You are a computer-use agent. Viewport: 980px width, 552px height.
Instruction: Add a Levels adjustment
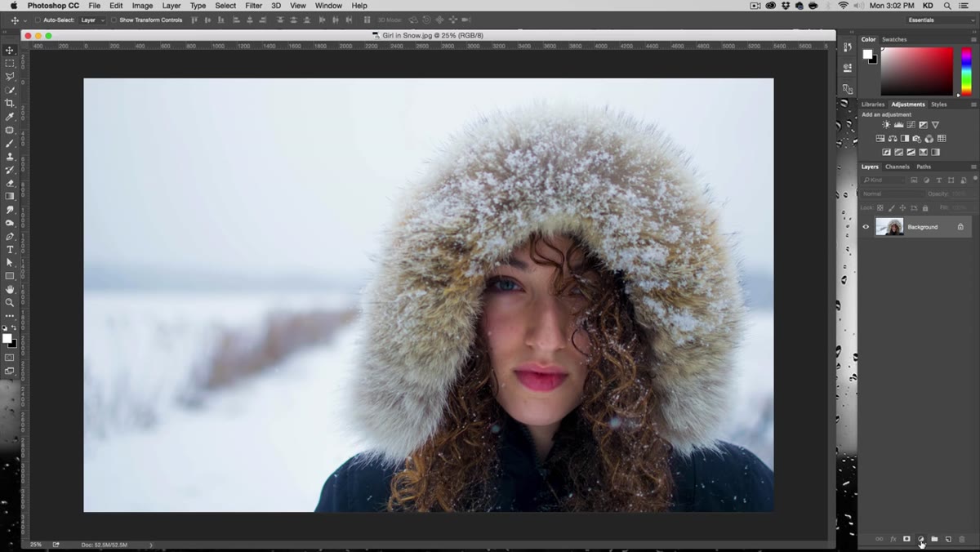pos(899,125)
